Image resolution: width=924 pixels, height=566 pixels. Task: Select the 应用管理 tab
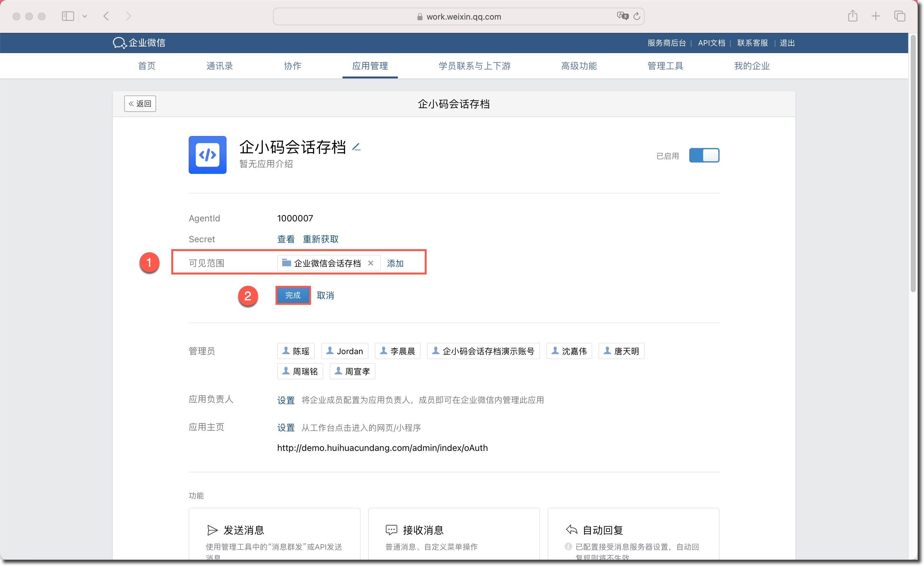tap(370, 66)
